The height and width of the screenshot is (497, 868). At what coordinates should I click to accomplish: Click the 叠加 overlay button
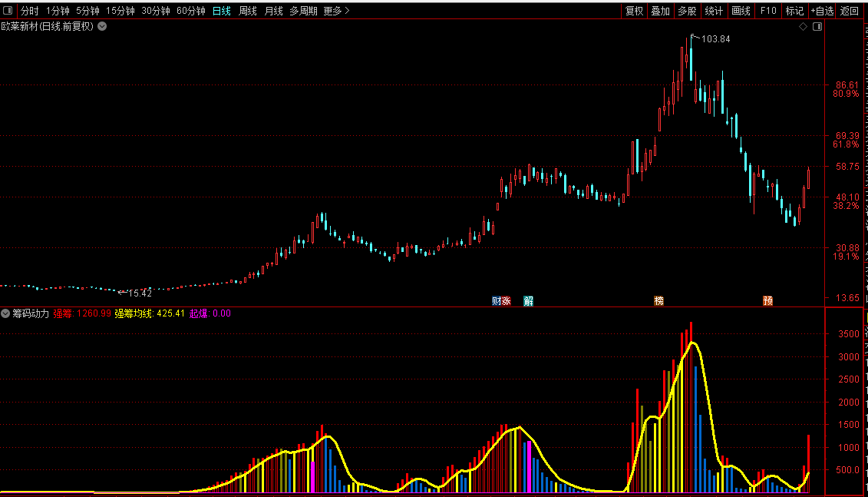pyautogui.click(x=661, y=11)
